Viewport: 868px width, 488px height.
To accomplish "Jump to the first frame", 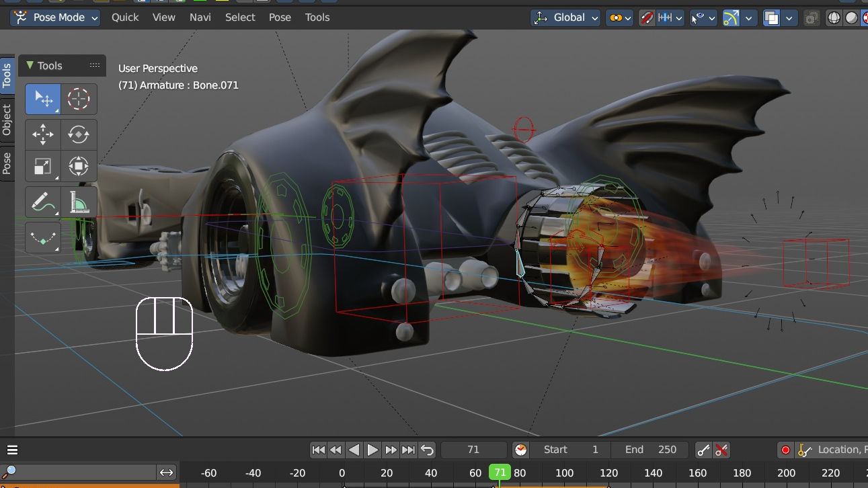I will (x=319, y=450).
